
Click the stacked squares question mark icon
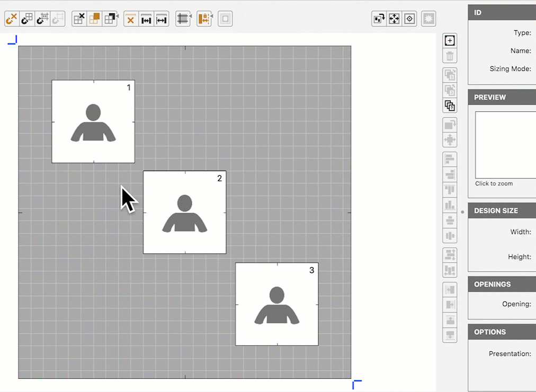[450, 106]
